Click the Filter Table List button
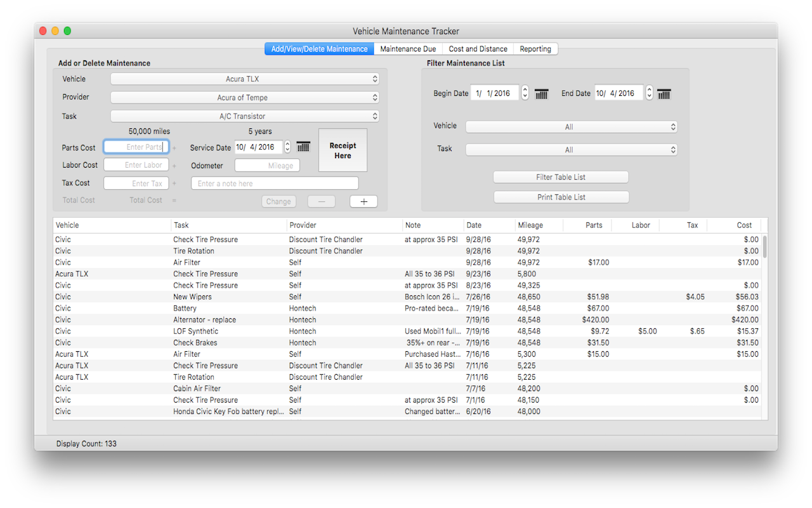The image size is (812, 508). pyautogui.click(x=561, y=177)
